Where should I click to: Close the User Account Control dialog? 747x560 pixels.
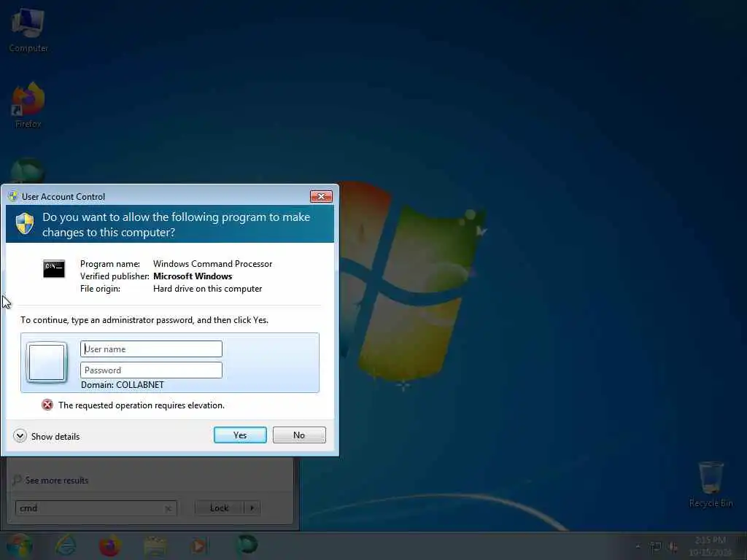pos(321,197)
